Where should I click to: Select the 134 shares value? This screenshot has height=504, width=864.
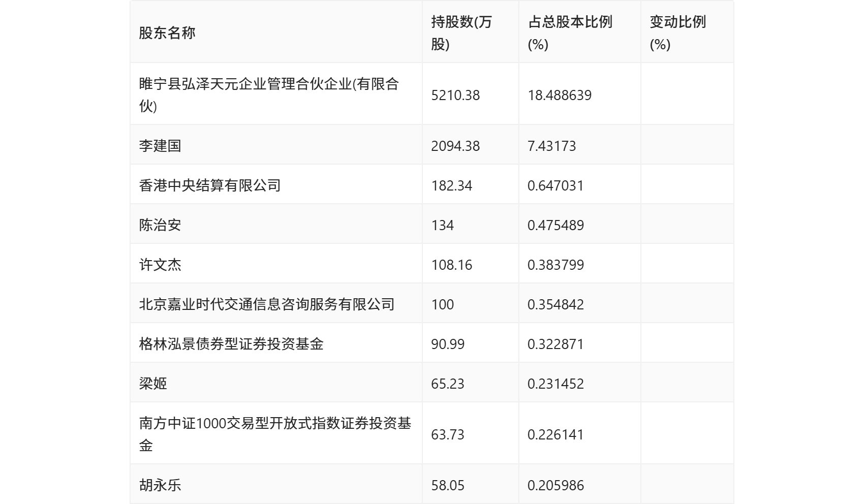coord(443,225)
